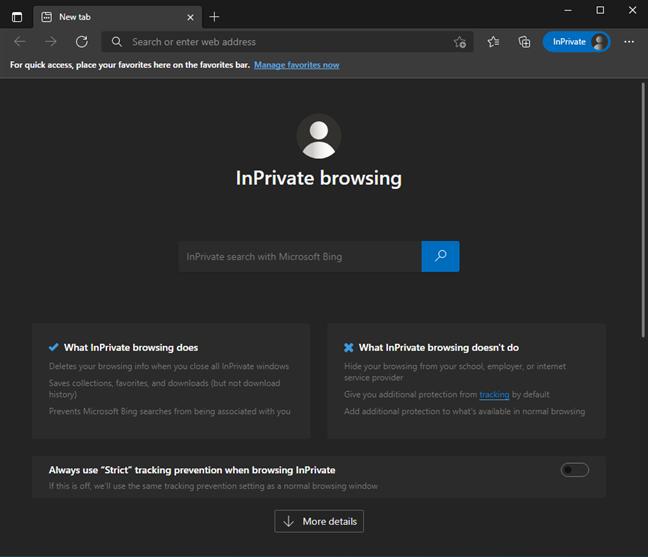The width and height of the screenshot is (648, 557).
Task: Click the page vertical scrollbar
Action: (643, 210)
